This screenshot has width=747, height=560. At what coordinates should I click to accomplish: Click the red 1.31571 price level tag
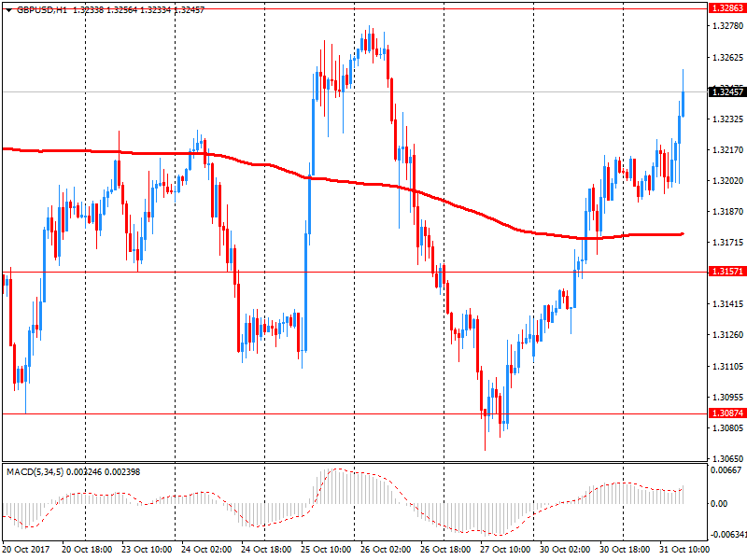point(727,272)
